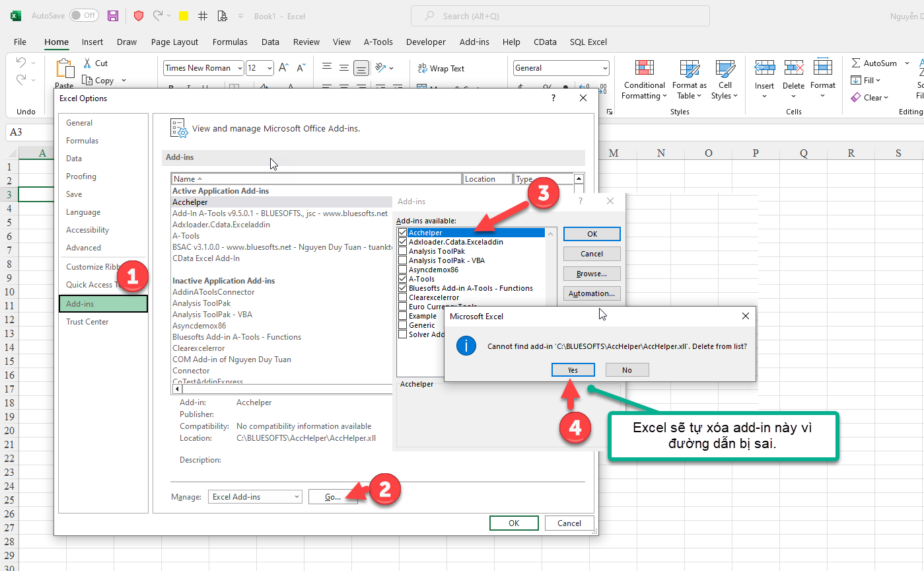Click the Orientation text angle icon
Image resolution: width=924 pixels, height=571 pixels.
click(x=380, y=67)
